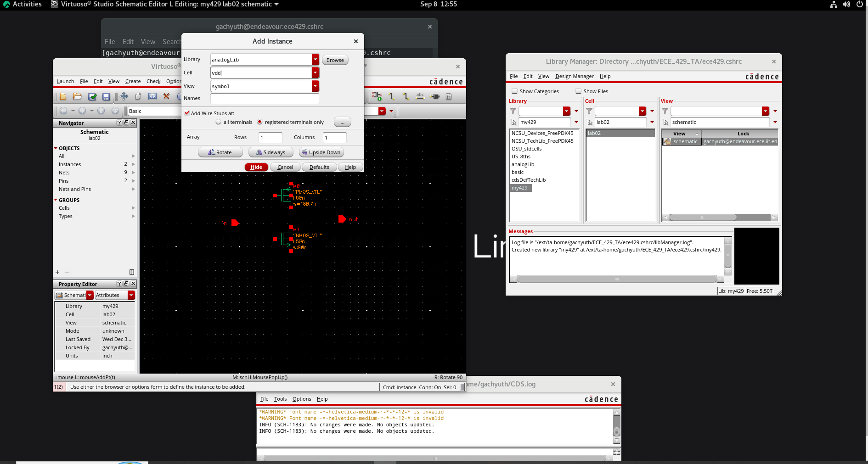The height and width of the screenshot is (464, 868).
Task: Open the Check menu in Virtuoso
Action: click(153, 81)
